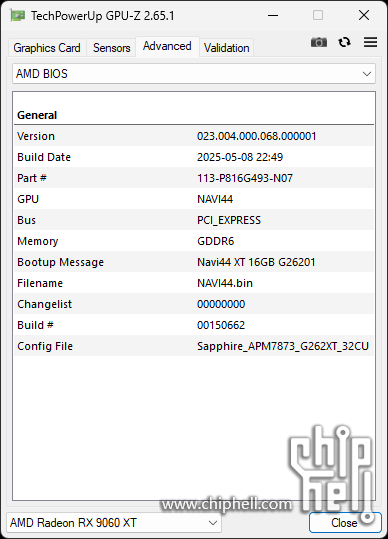The height and width of the screenshot is (539, 388).
Task: Select the Advanced tab
Action: pyautogui.click(x=167, y=46)
